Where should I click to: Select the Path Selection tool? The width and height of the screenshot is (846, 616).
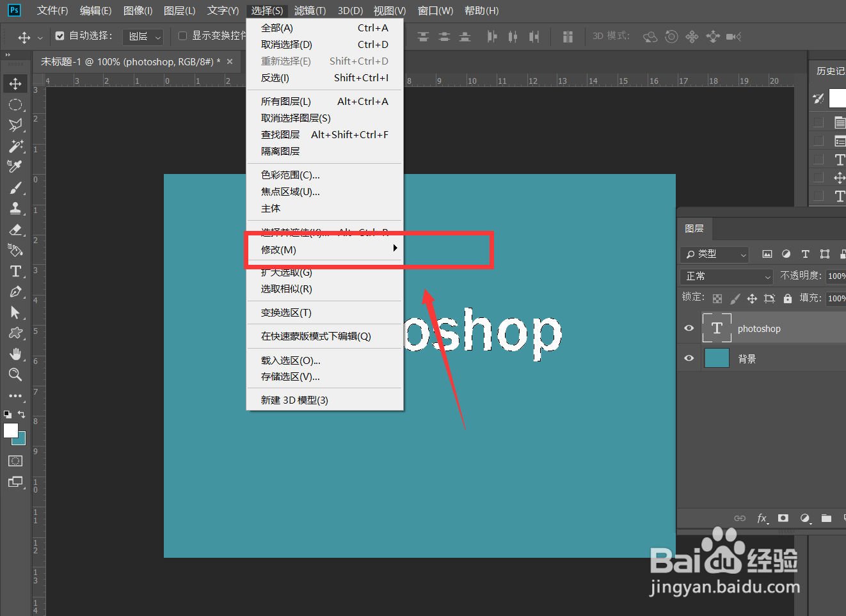pos(15,312)
